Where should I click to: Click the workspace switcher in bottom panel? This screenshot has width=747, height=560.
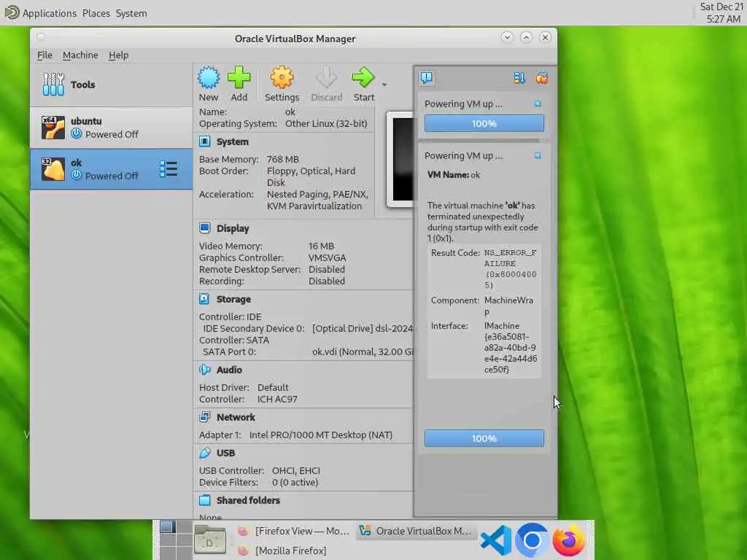click(x=175, y=540)
